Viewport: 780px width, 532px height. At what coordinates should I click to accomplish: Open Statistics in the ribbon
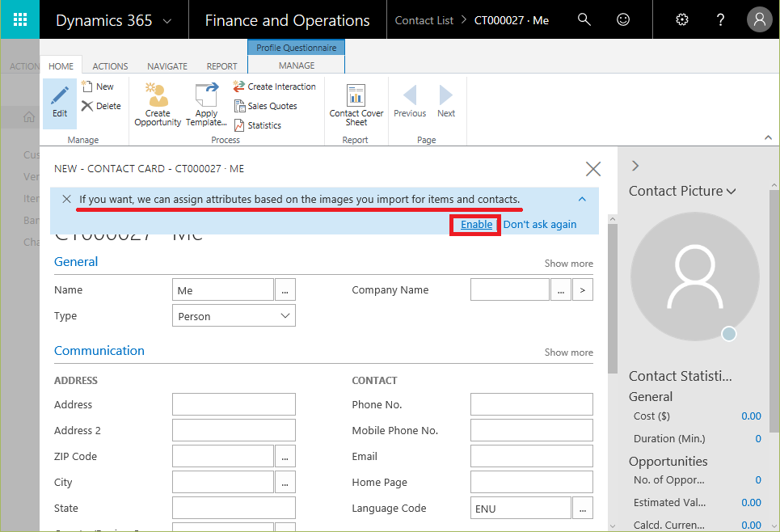click(258, 125)
